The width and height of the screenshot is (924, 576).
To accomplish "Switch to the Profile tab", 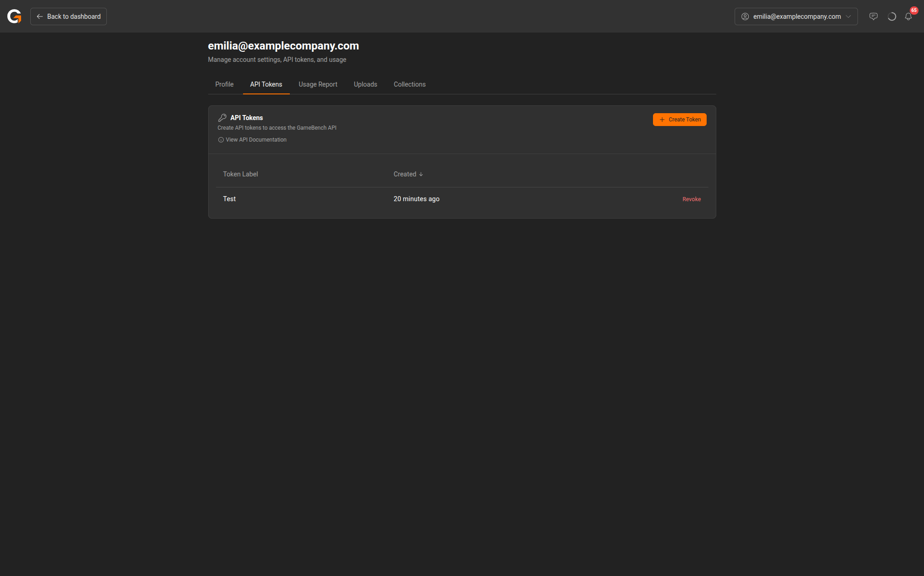I will [x=224, y=84].
